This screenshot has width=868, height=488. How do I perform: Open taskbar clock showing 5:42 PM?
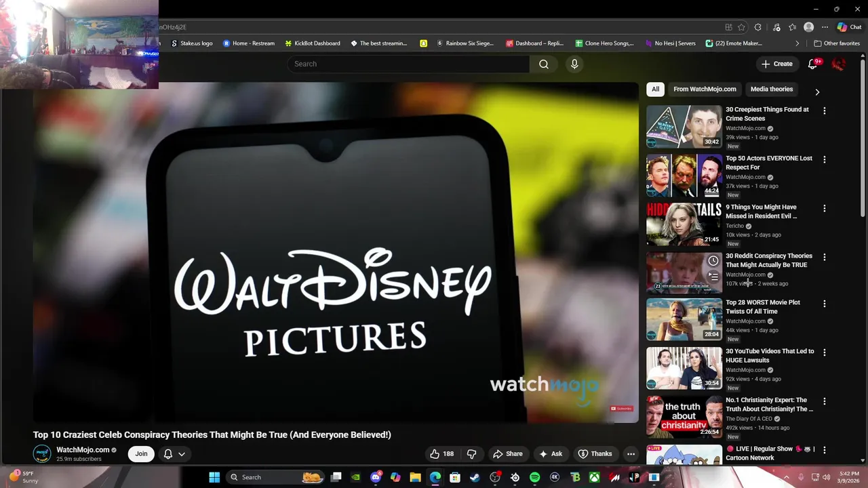click(x=849, y=477)
